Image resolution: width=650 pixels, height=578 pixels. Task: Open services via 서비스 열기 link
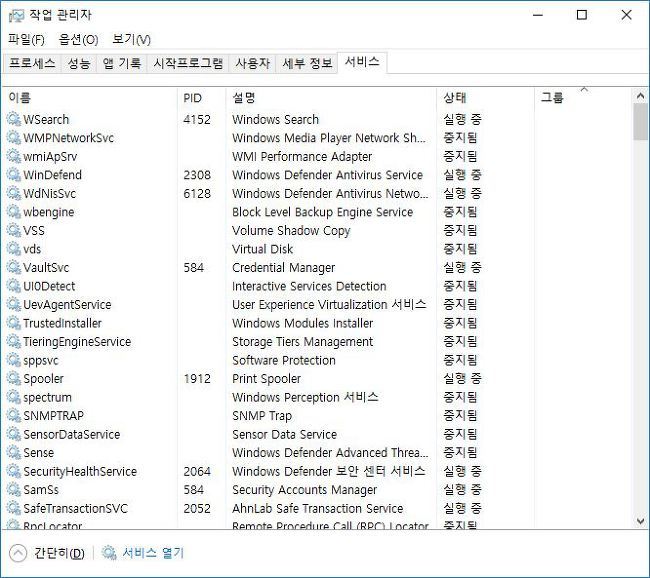click(143, 553)
